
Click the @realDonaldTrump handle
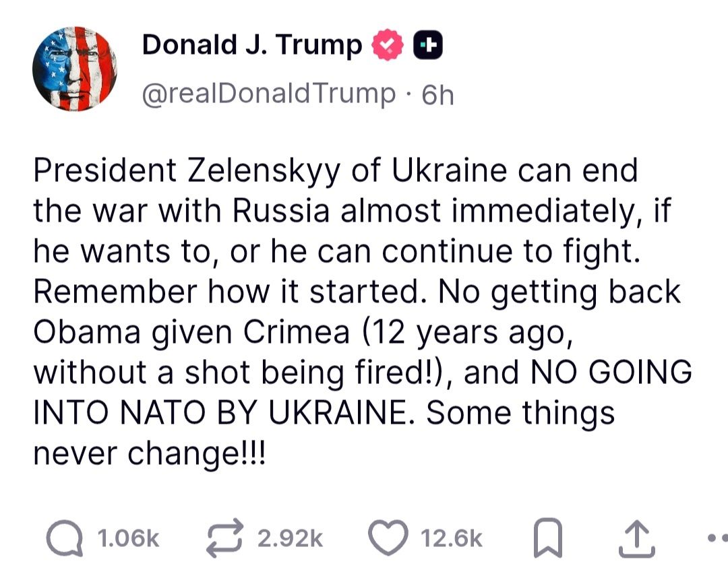268,95
